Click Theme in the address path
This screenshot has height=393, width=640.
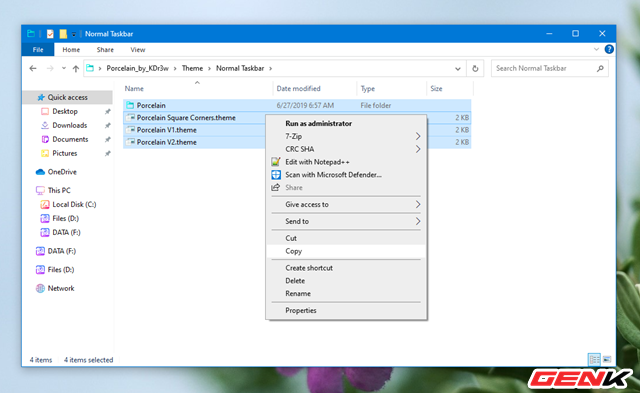[192, 68]
